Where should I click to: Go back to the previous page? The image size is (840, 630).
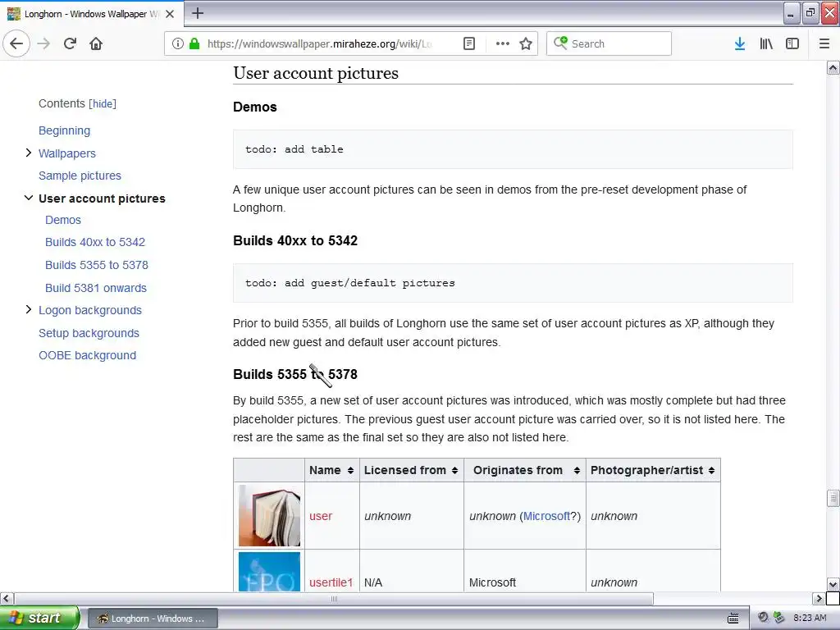point(16,43)
